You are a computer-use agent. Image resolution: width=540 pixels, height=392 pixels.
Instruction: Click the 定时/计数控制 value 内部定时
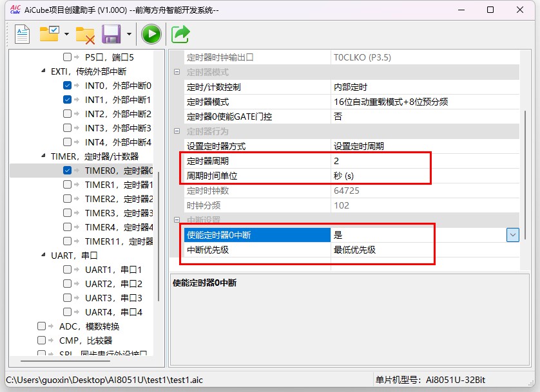[x=425, y=87]
